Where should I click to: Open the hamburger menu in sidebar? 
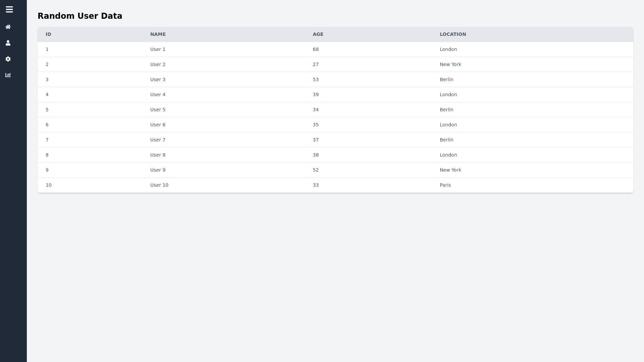(x=9, y=9)
